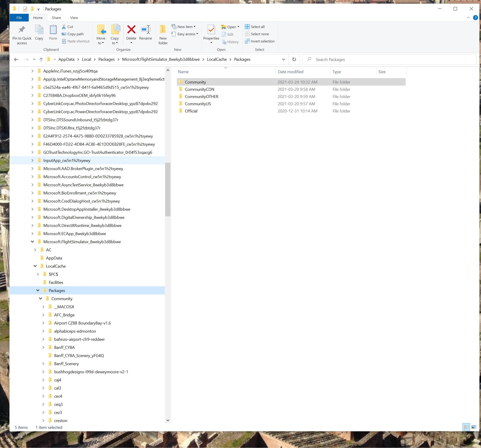Click the Copy path button

[x=72, y=34]
